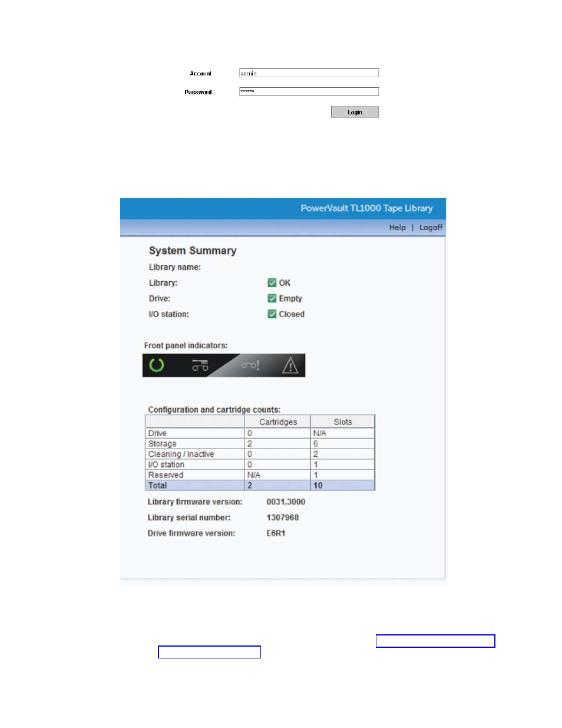Select the Total row label
The height and width of the screenshot is (728, 562).
(x=157, y=486)
